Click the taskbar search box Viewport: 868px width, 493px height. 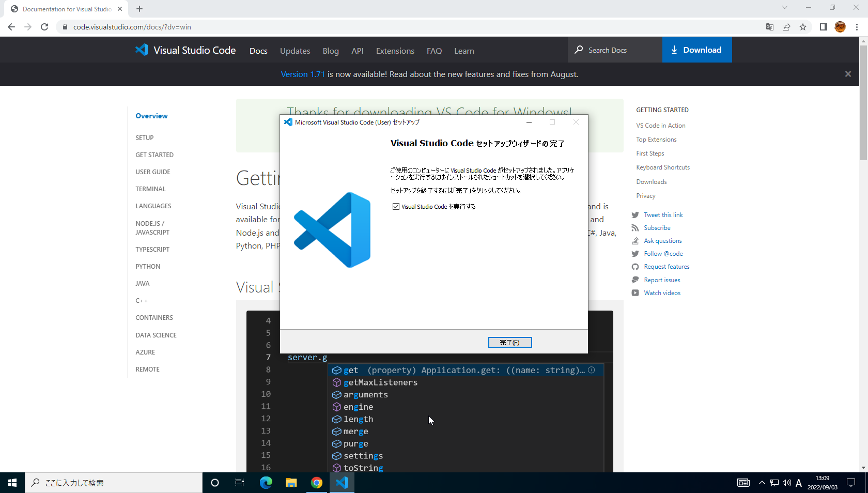pyautogui.click(x=114, y=483)
